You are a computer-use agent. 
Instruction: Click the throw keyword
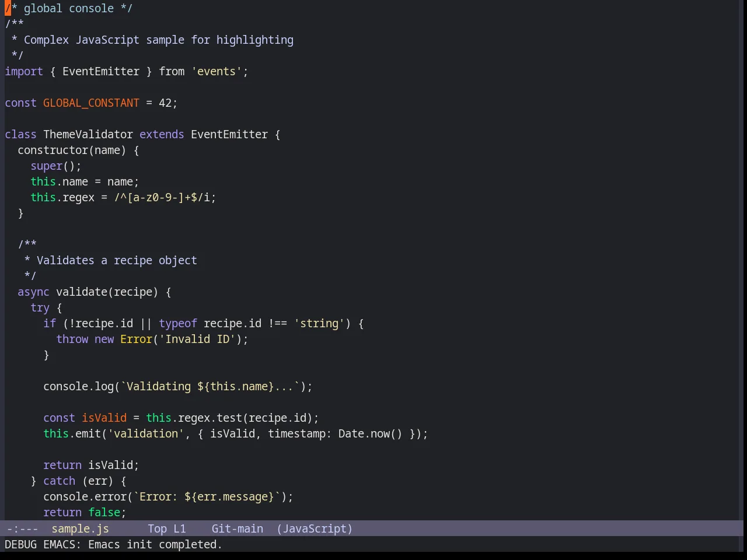point(72,339)
